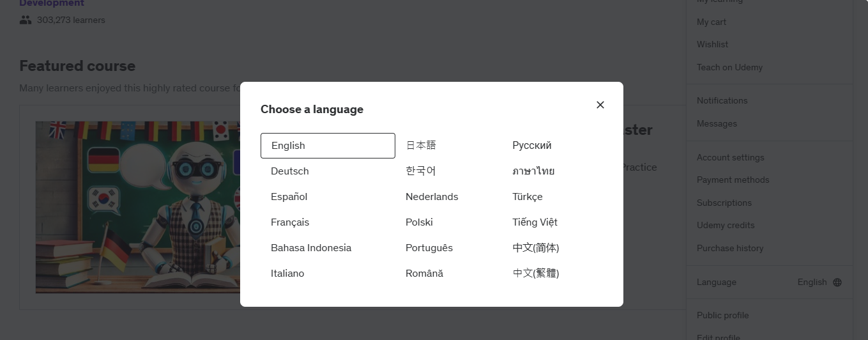Open Subscriptions menu entry
This screenshot has height=340, width=868.
tap(724, 203)
